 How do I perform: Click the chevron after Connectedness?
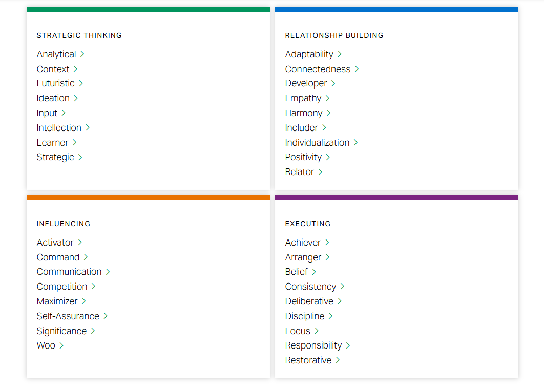point(357,69)
